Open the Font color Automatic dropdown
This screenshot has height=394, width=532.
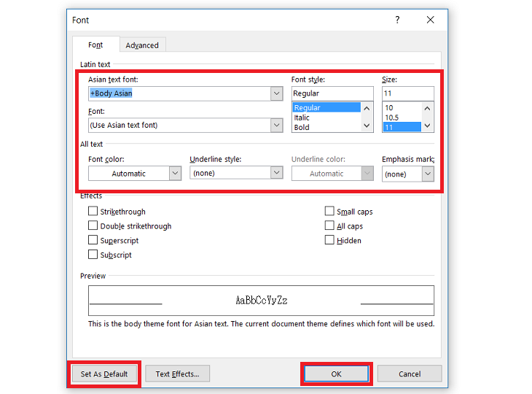click(175, 173)
